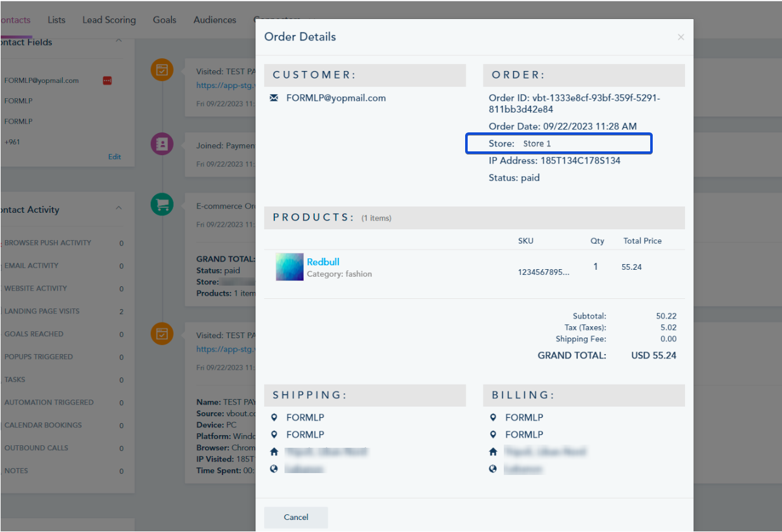Screen dimensions: 782x532
Task: Collapse the Contact Activity panel
Action: pyautogui.click(x=118, y=209)
